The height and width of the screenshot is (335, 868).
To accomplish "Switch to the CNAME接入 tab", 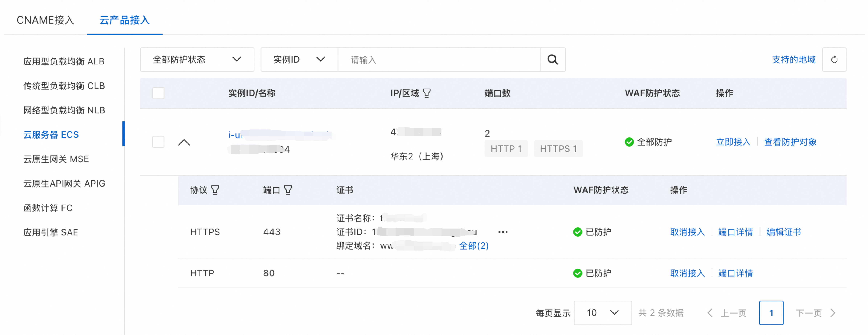I will tap(45, 20).
